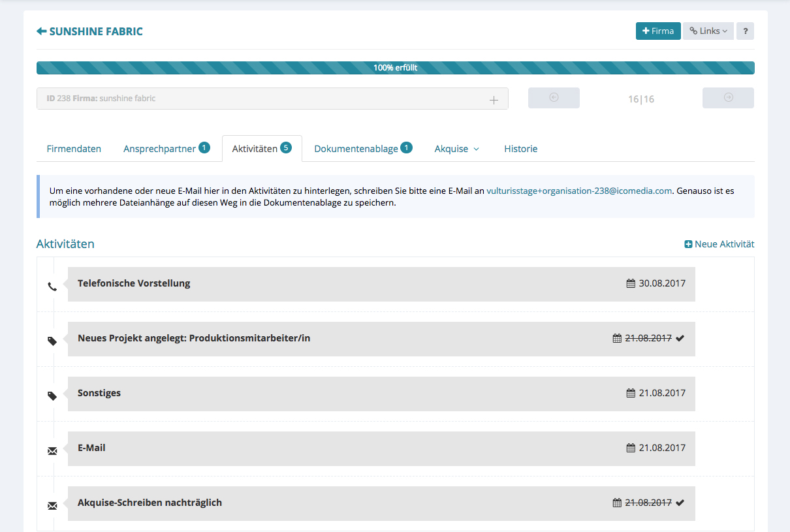Go to the next company record arrow
The width and height of the screenshot is (790, 532).
click(728, 98)
